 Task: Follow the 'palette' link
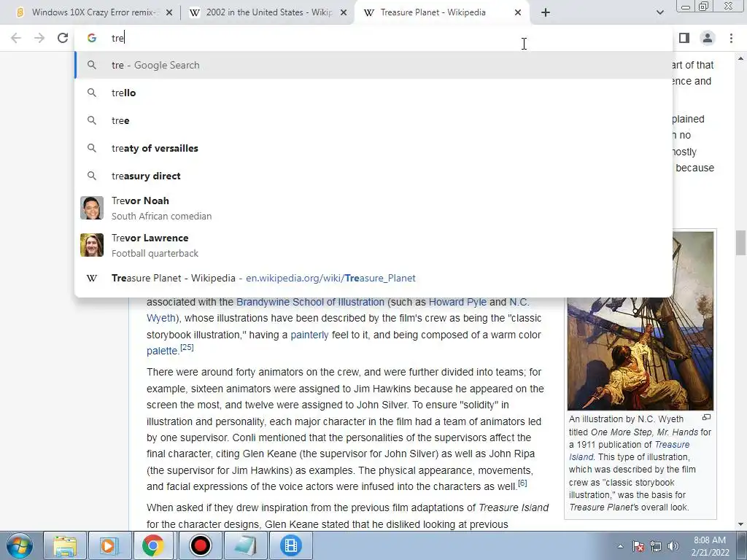point(162,351)
